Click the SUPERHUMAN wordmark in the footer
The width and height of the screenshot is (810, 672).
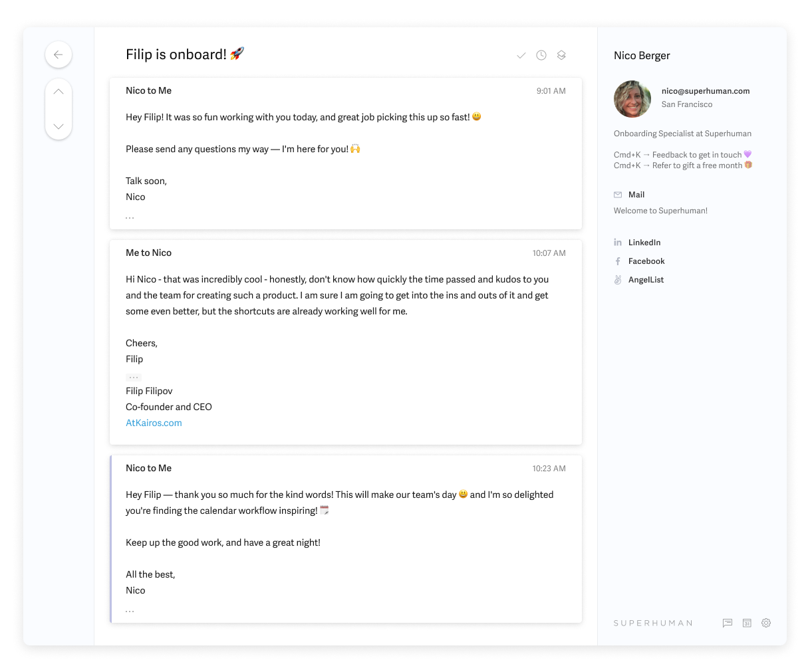click(653, 623)
